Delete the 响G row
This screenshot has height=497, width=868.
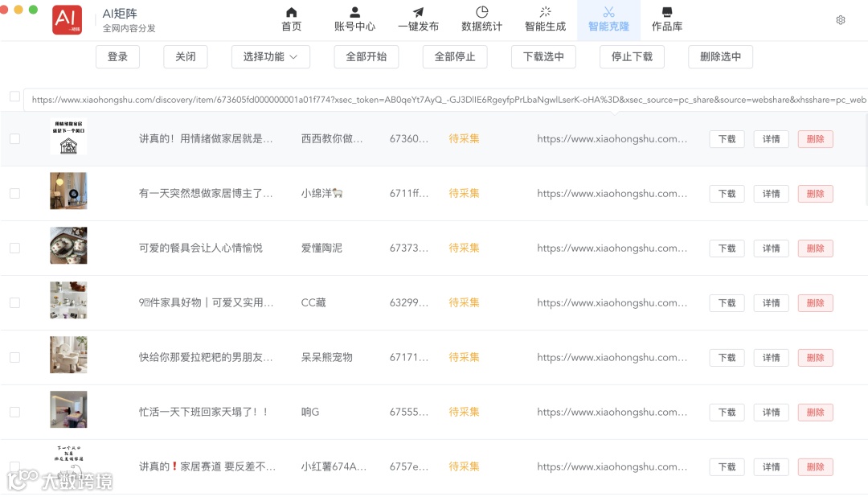[x=816, y=413]
